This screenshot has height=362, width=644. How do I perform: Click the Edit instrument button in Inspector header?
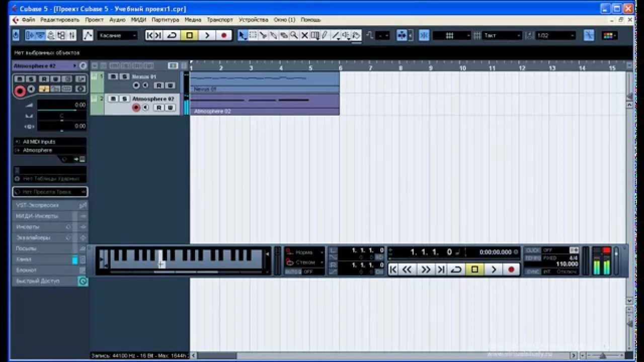pyautogui.click(x=83, y=66)
